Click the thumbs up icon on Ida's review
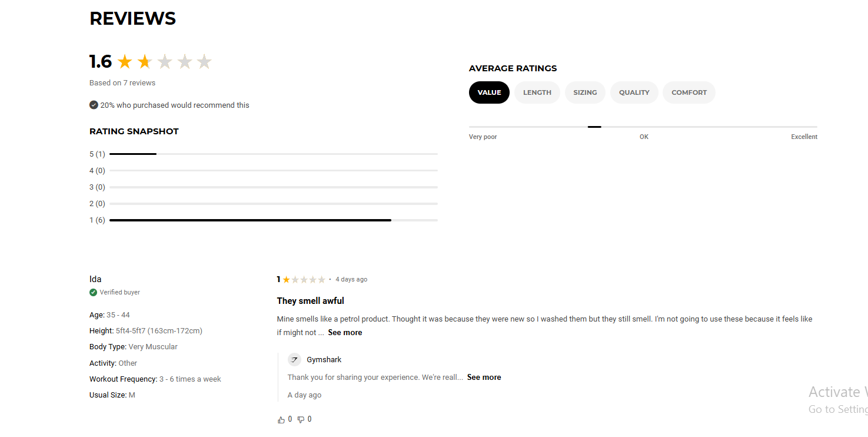 click(281, 420)
